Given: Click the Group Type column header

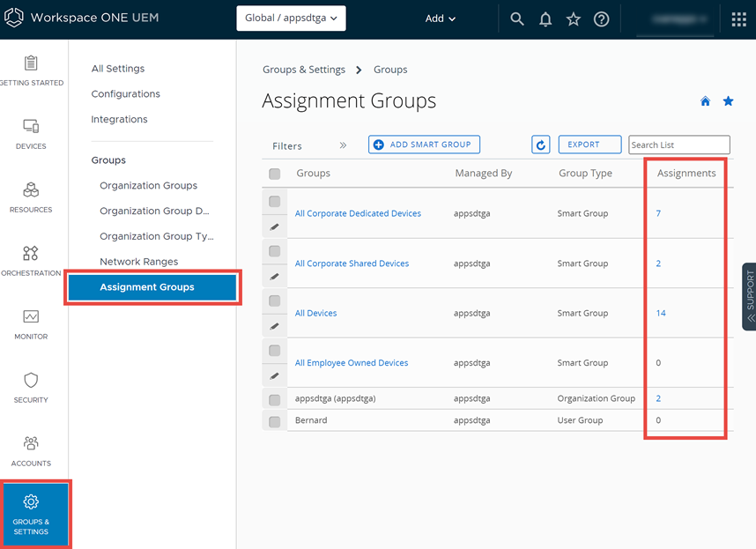Looking at the screenshot, I should click(585, 174).
